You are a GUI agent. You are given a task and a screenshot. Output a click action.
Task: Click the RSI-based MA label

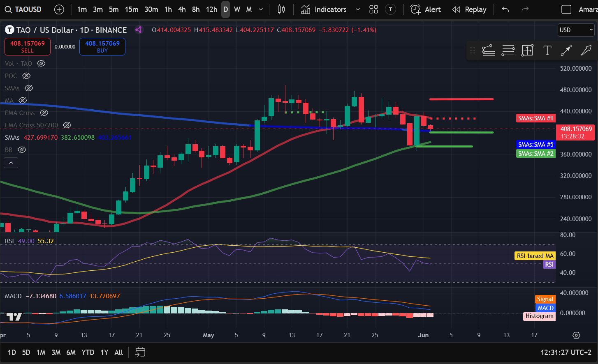click(x=535, y=256)
